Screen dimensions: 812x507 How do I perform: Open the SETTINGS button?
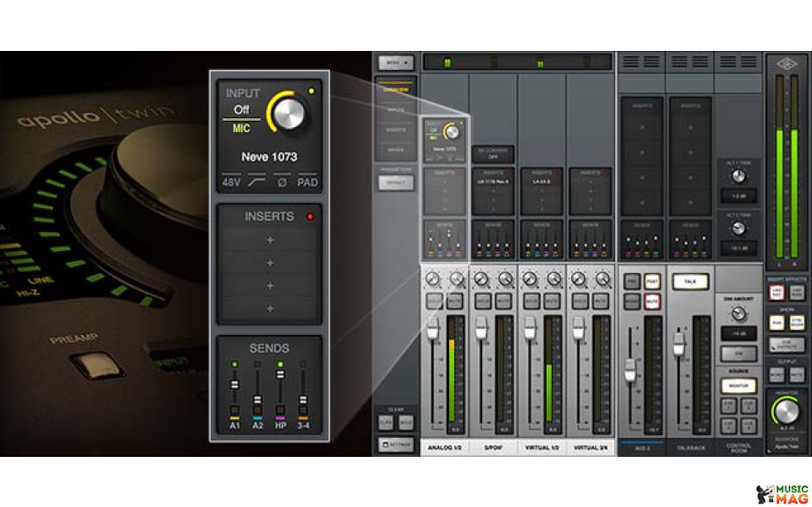tap(396, 444)
